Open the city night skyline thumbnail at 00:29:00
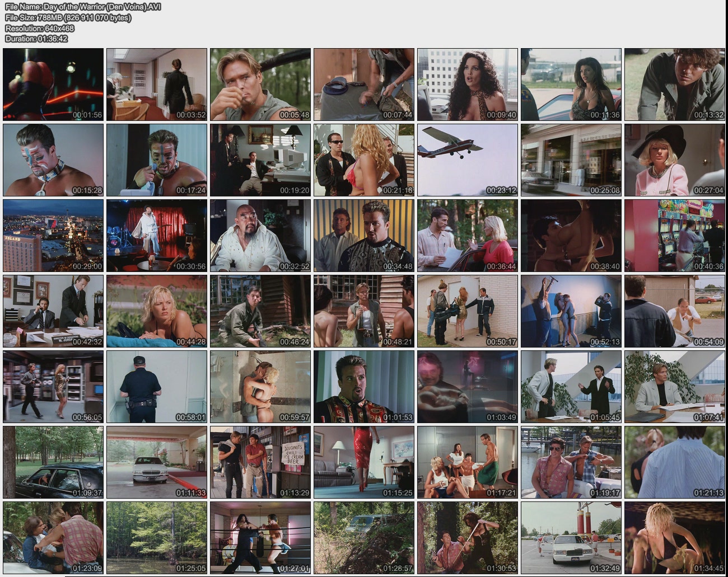The width and height of the screenshot is (728, 577). click(x=53, y=236)
